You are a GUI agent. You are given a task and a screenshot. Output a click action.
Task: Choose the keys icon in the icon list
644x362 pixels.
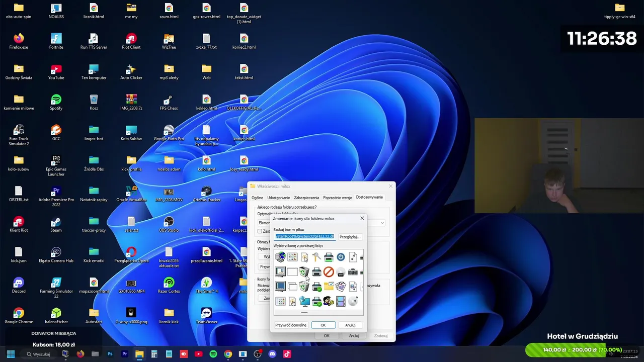click(316, 257)
